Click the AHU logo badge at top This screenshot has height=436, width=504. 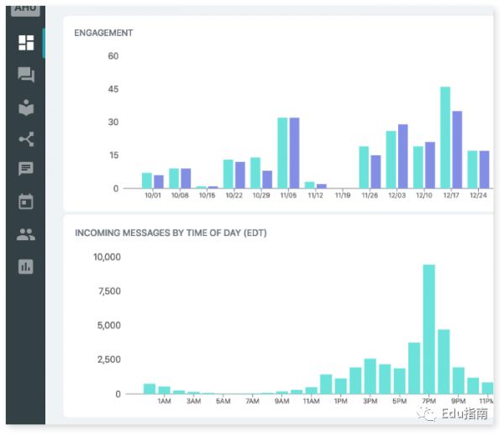coord(25,5)
